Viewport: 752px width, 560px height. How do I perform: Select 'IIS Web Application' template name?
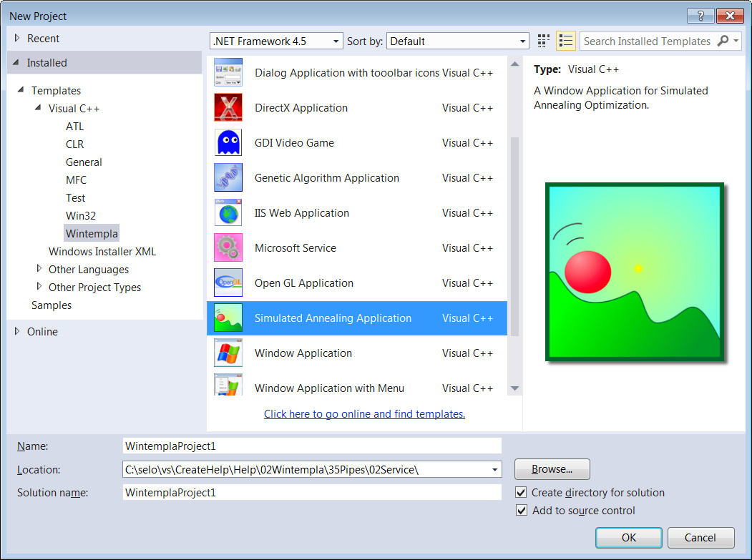(302, 213)
